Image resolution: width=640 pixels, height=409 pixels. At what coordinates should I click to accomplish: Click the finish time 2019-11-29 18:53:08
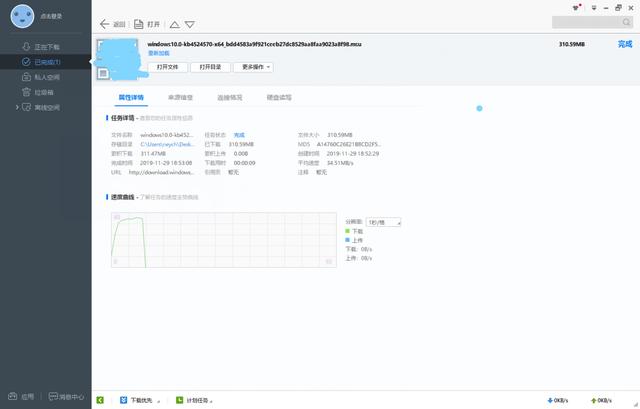click(x=166, y=163)
